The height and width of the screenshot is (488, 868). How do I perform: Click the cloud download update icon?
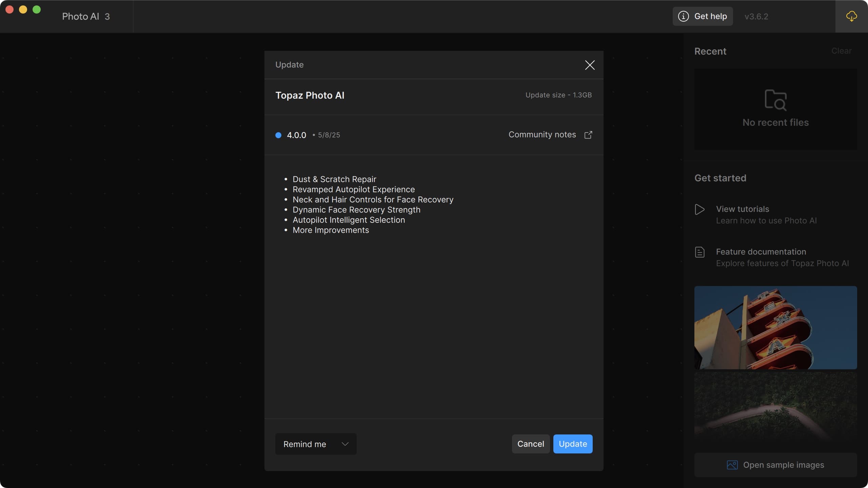[x=851, y=16]
